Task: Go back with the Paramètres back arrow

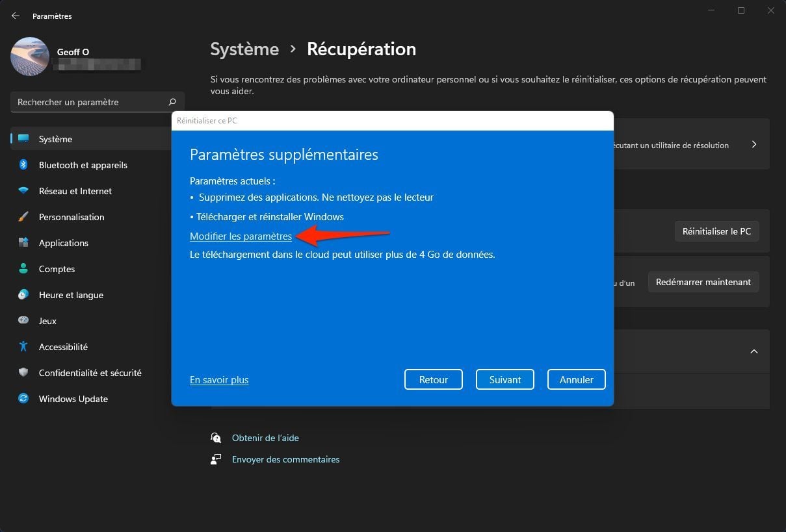Action: click(16, 16)
